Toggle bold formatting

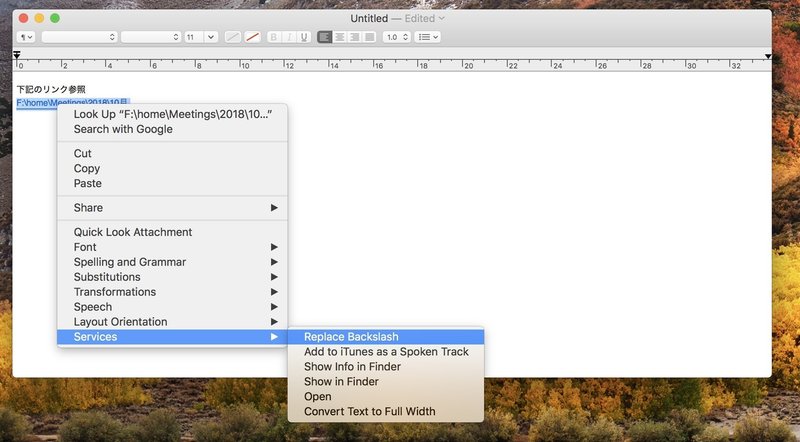click(x=274, y=37)
